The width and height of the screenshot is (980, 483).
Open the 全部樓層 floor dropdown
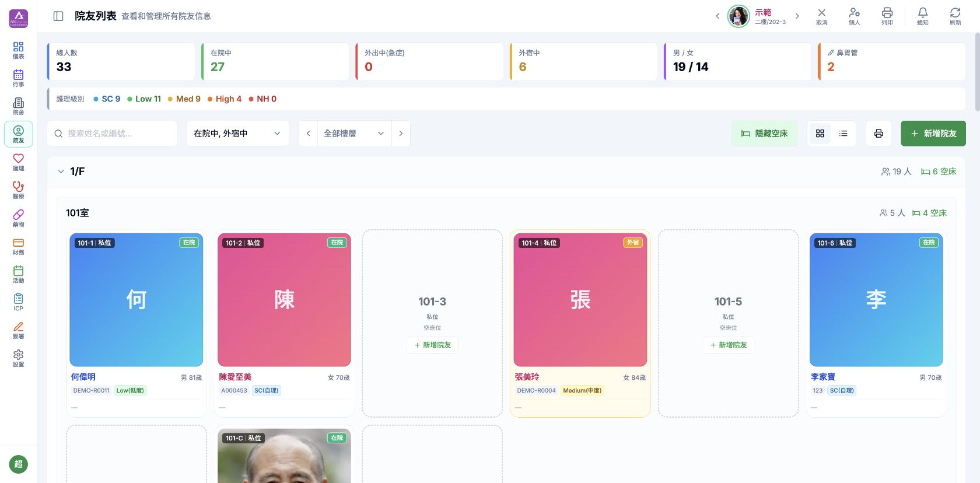click(355, 134)
